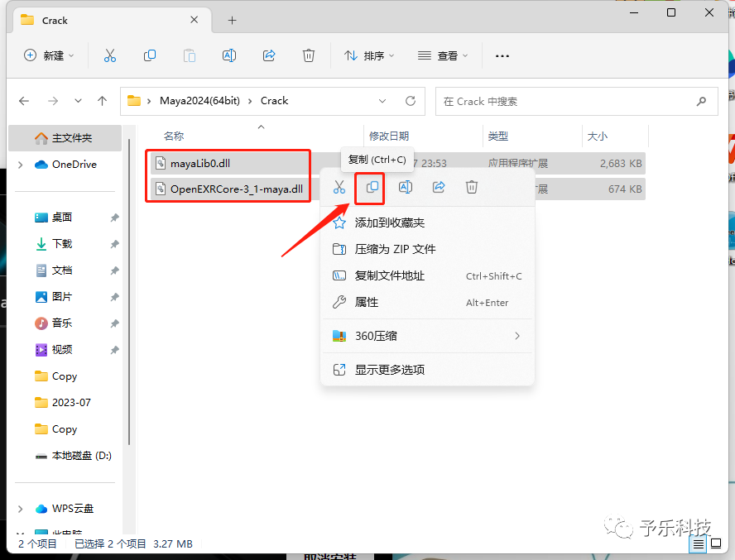This screenshot has height=560, width=735.
Task: Click the toolbar Rename icon
Action: click(228, 55)
